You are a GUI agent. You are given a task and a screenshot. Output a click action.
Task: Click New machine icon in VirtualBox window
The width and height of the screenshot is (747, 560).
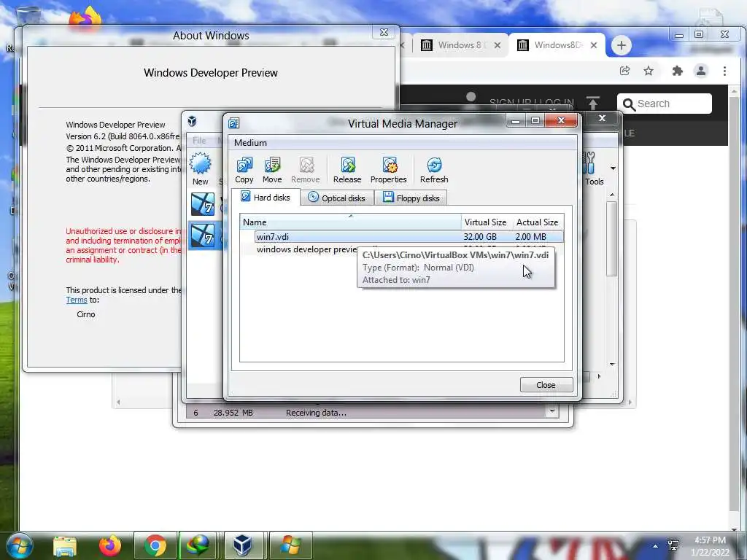coord(201,168)
